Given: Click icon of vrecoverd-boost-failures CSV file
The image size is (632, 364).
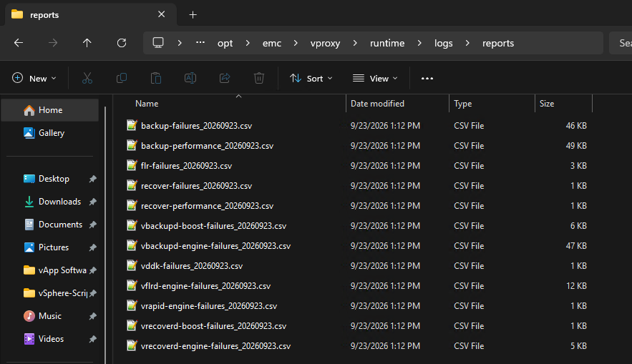Looking at the screenshot, I should tap(132, 325).
